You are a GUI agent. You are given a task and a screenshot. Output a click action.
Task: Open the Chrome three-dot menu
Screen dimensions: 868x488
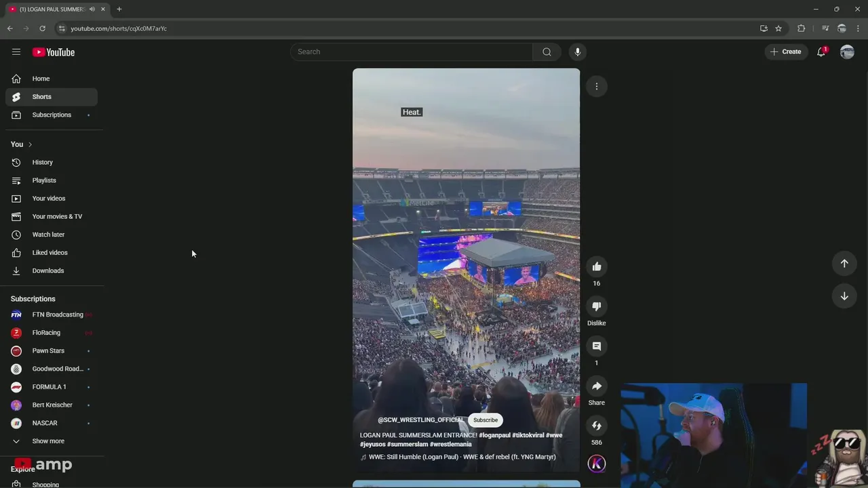pyautogui.click(x=858, y=28)
